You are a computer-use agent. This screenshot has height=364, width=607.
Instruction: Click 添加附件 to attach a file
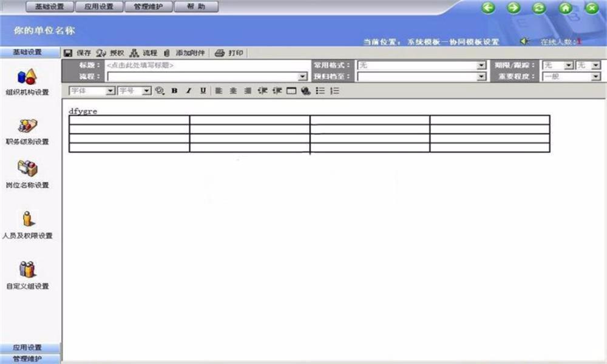185,53
